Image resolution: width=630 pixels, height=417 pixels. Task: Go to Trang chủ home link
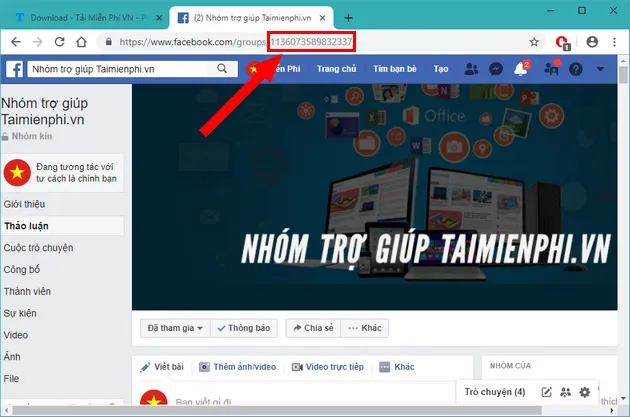(x=336, y=69)
